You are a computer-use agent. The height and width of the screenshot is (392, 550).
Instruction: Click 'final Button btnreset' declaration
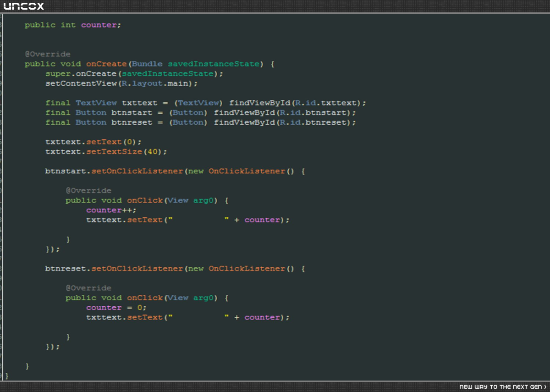[99, 122]
